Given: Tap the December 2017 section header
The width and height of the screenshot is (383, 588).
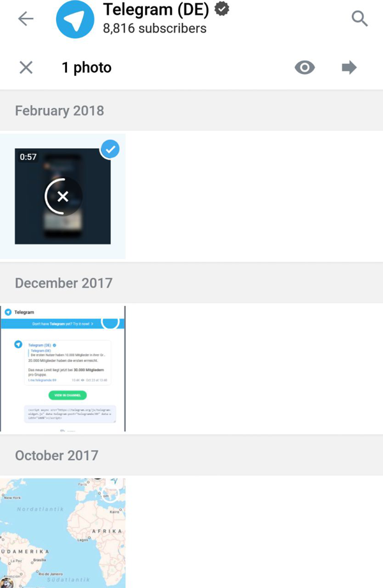Looking at the screenshot, I should coord(191,283).
